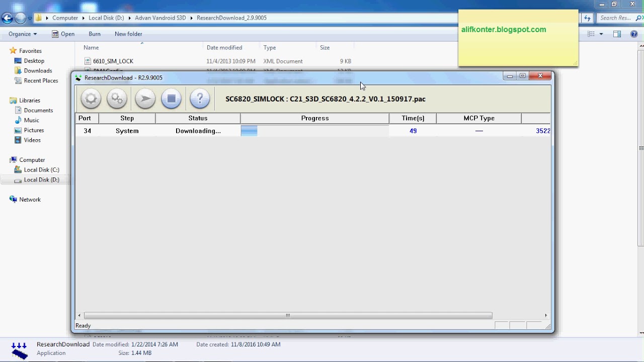Open Settings double-gear icon in ResearchDownload
Screen dimensions: 644x362
click(x=117, y=99)
